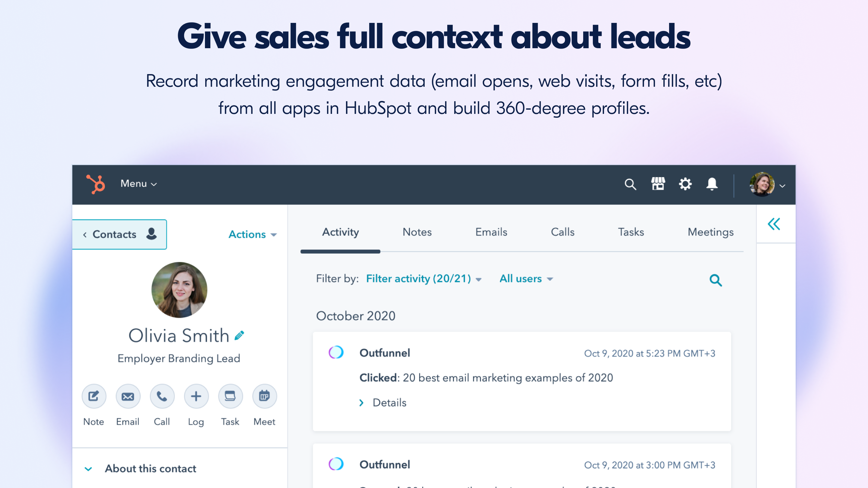Click Olivia Smith's profile photo

pos(179,290)
